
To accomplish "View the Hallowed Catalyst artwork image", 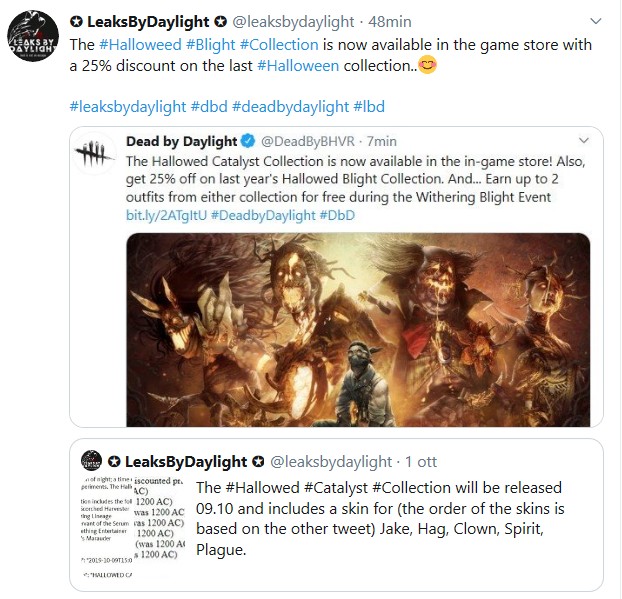I will coord(358,330).
